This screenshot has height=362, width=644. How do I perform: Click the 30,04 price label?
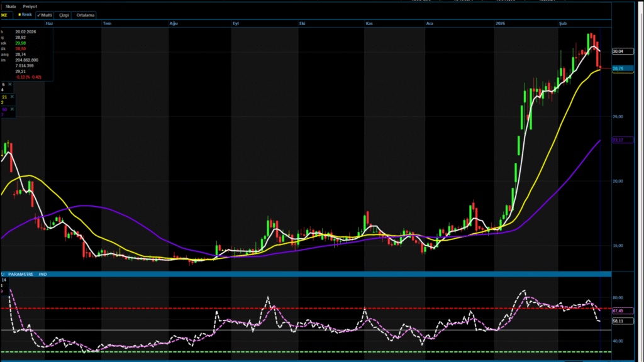pos(617,51)
